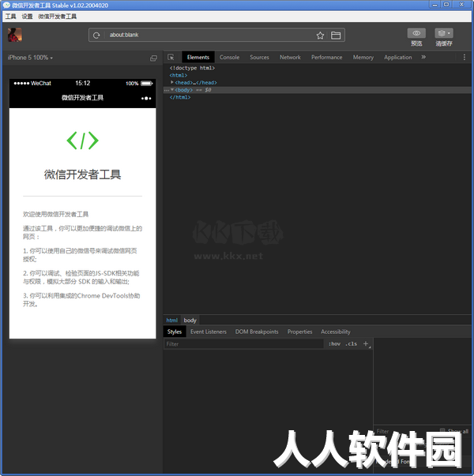Image resolution: width=474 pixels, height=476 pixels.
Task: Click the clear cache layers button
Action: (444, 33)
